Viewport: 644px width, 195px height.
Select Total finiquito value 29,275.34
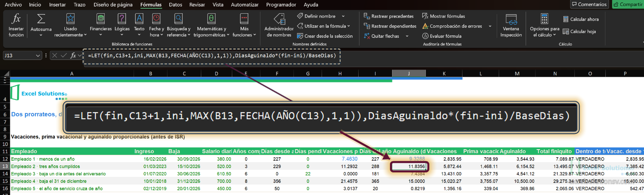(555, 181)
